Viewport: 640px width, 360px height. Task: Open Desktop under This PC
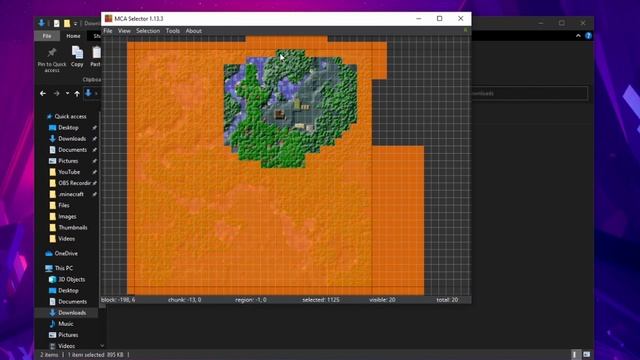tap(68, 290)
